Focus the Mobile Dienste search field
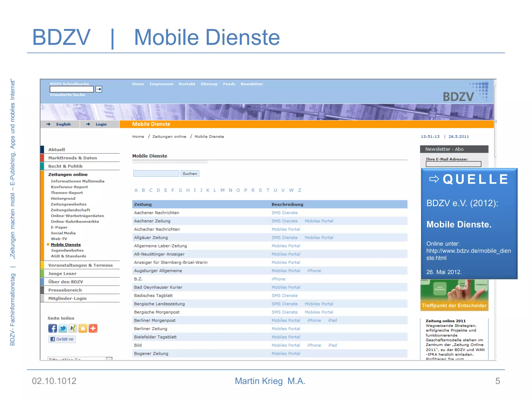 click(156, 174)
